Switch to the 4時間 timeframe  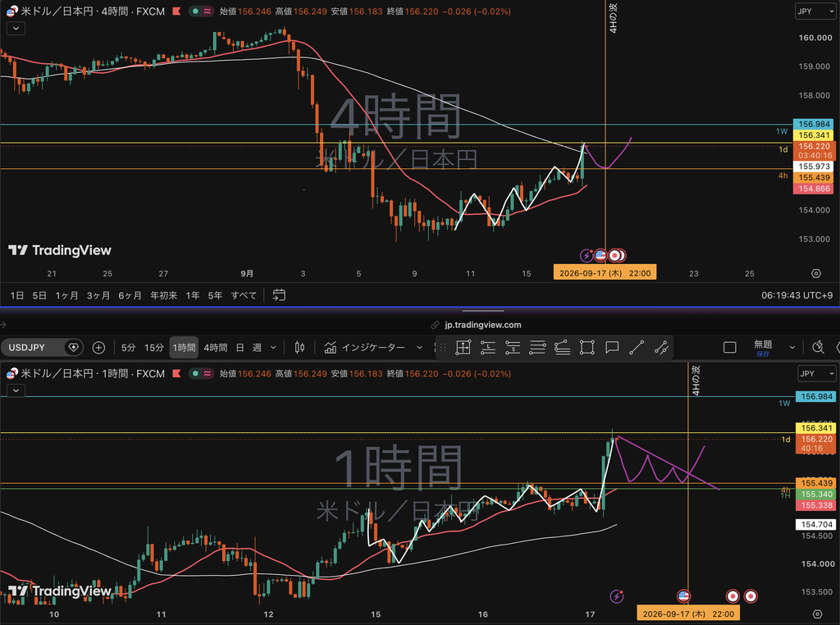pyautogui.click(x=216, y=348)
